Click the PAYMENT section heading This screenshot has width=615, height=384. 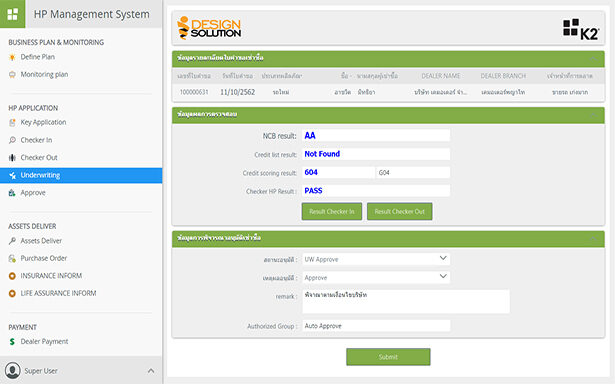click(22, 327)
